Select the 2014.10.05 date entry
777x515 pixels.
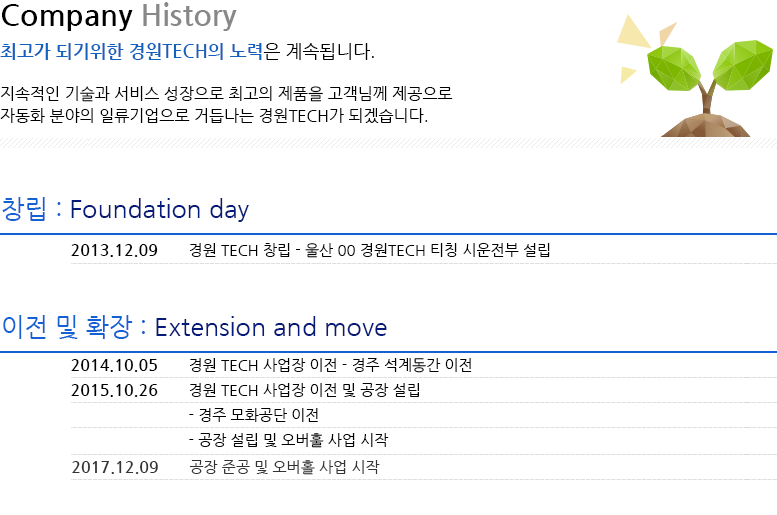[114, 366]
